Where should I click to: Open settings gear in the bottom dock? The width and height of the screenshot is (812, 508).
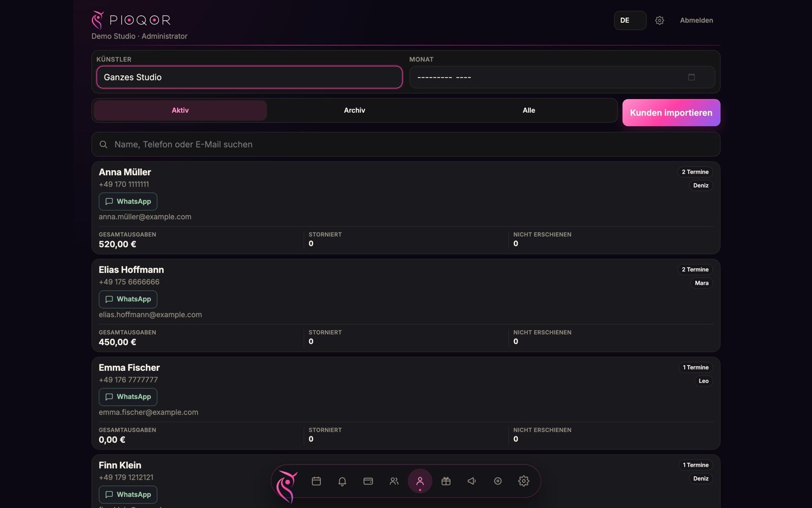point(524,481)
